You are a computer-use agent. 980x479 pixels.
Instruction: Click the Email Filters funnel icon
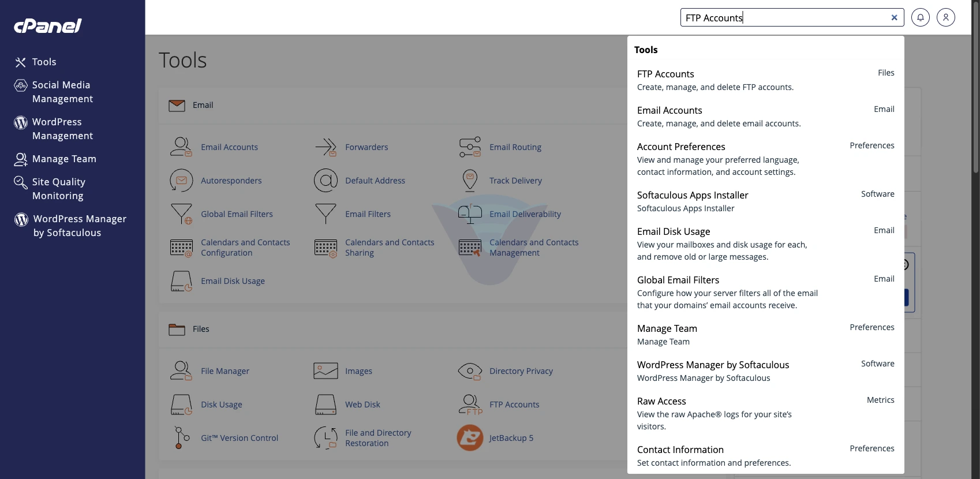point(326,214)
